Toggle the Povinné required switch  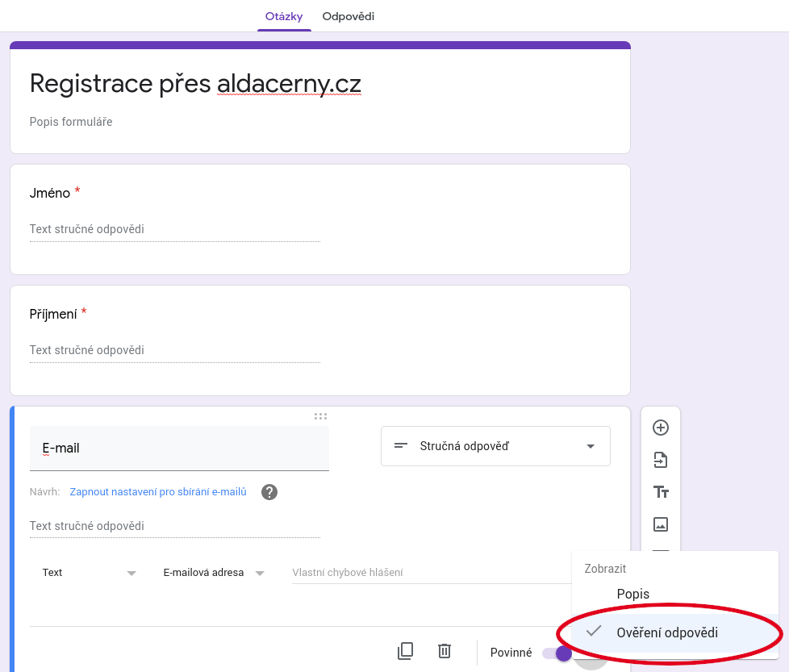click(557, 653)
